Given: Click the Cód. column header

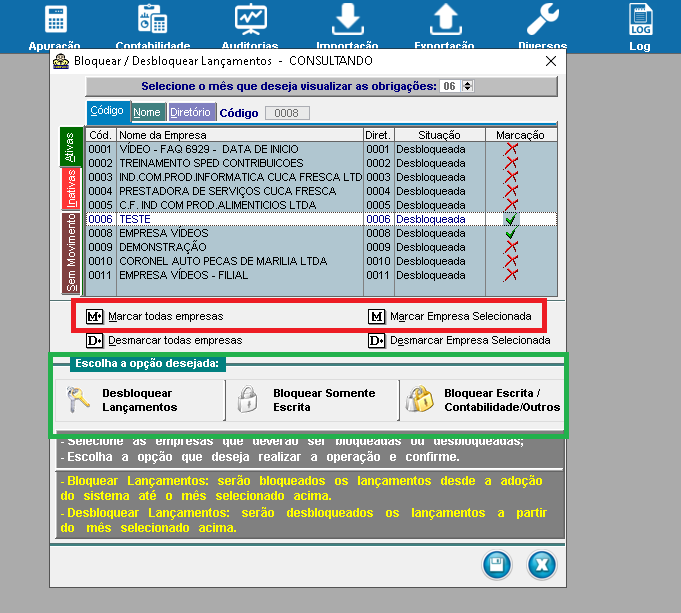Looking at the screenshot, I should pos(101,135).
